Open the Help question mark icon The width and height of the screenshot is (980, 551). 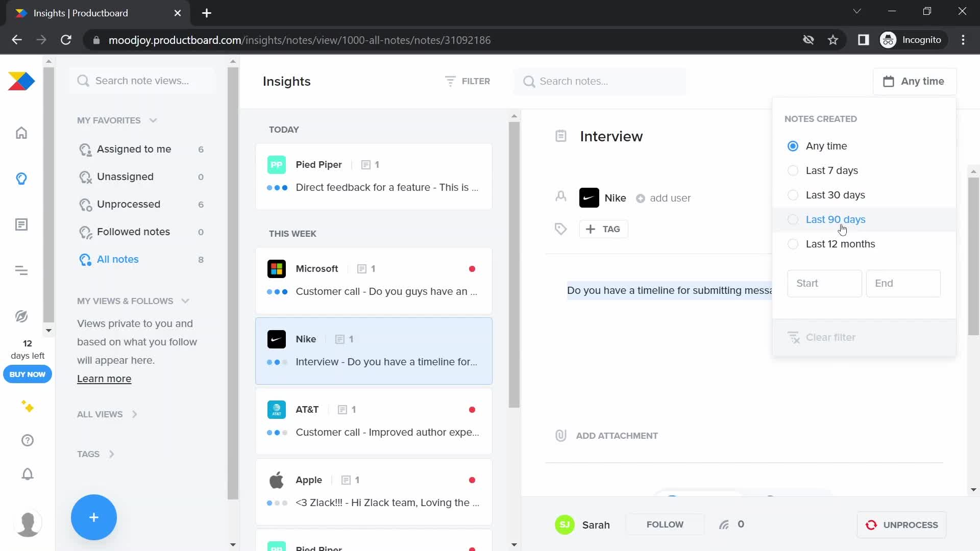[x=28, y=440]
